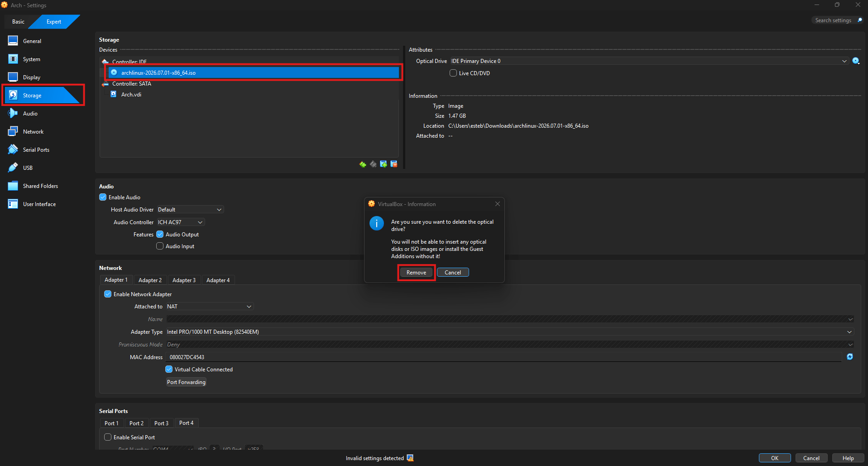Uncheck Virtual Cable Connected
Image resolution: width=868 pixels, height=466 pixels.
(x=169, y=369)
